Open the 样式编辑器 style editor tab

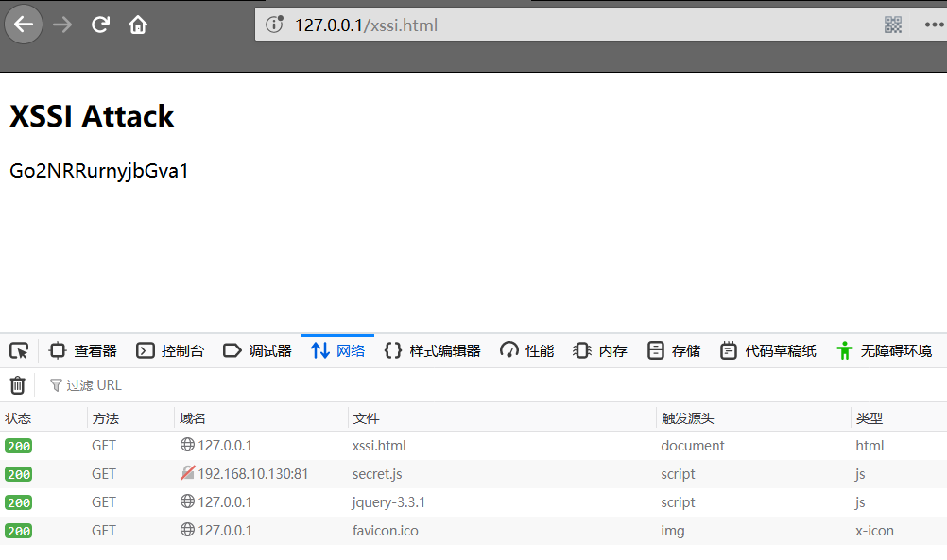(433, 351)
